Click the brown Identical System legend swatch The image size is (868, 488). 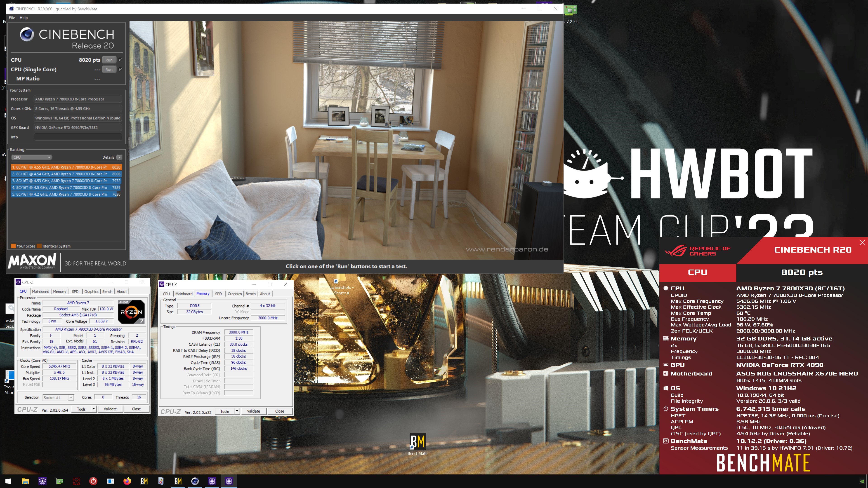tap(39, 246)
